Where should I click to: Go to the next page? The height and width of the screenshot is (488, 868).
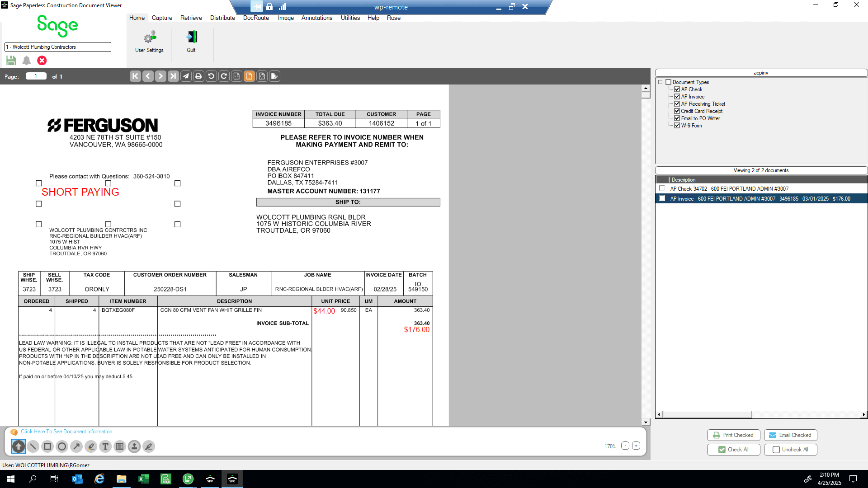pos(160,76)
